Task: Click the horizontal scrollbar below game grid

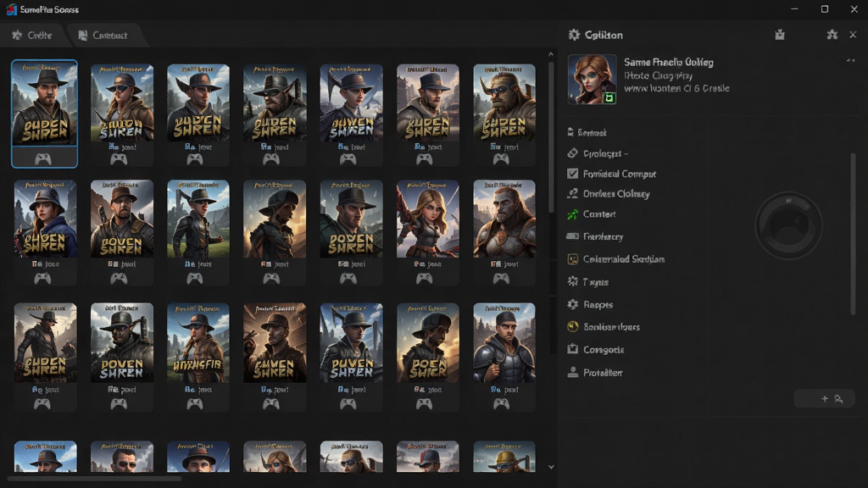Action: coord(94,479)
